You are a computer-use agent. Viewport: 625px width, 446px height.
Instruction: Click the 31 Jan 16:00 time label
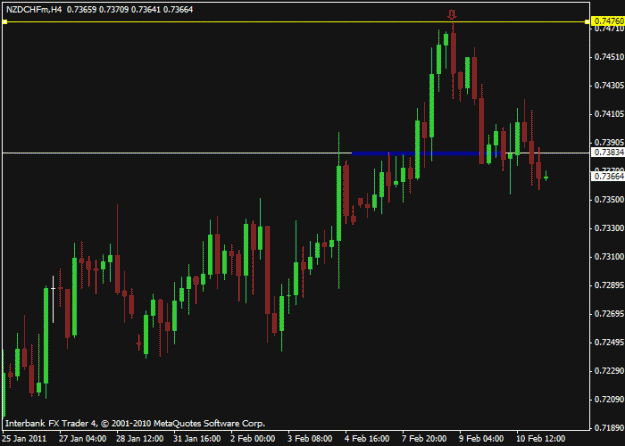(x=197, y=439)
